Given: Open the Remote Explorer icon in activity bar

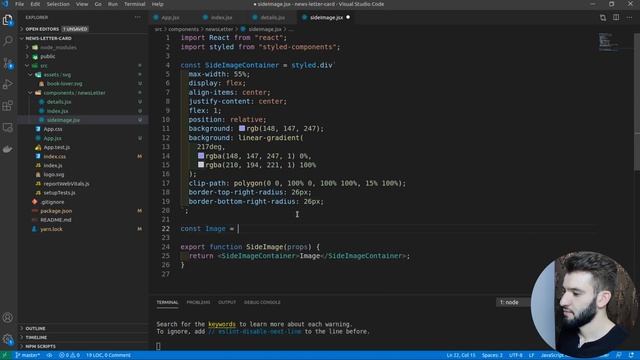Looking at the screenshot, I should tap(8, 128).
